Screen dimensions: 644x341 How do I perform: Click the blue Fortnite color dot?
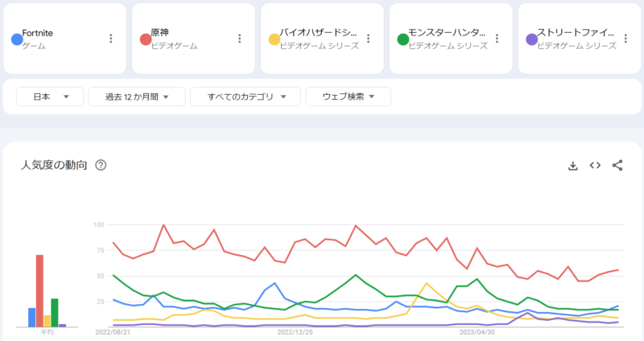(17, 39)
